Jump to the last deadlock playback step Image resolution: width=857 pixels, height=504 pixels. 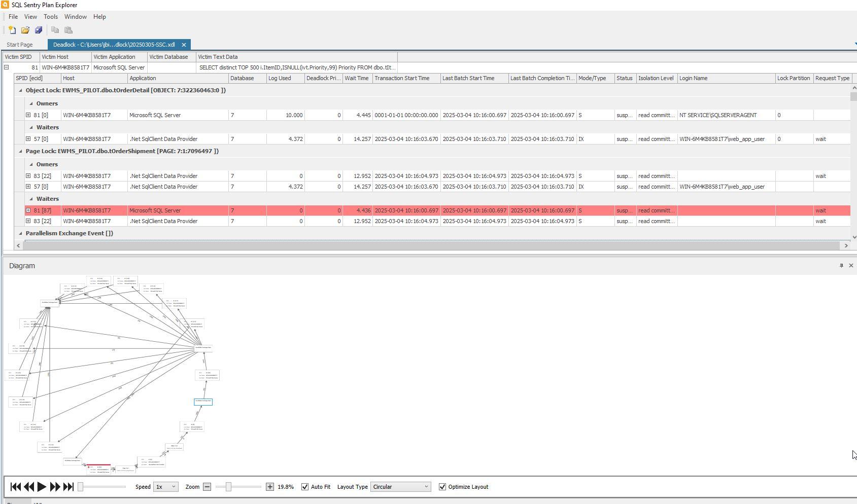coord(68,487)
